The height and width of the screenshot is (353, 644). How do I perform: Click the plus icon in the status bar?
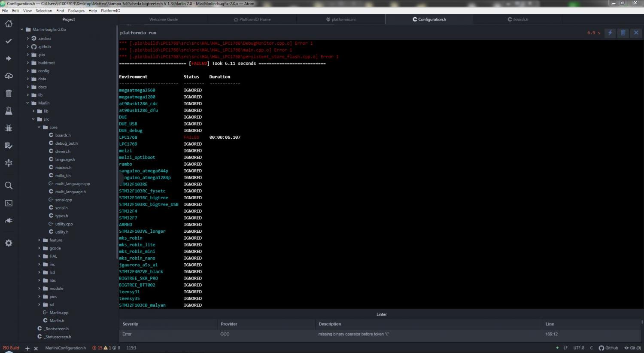pos(27,348)
